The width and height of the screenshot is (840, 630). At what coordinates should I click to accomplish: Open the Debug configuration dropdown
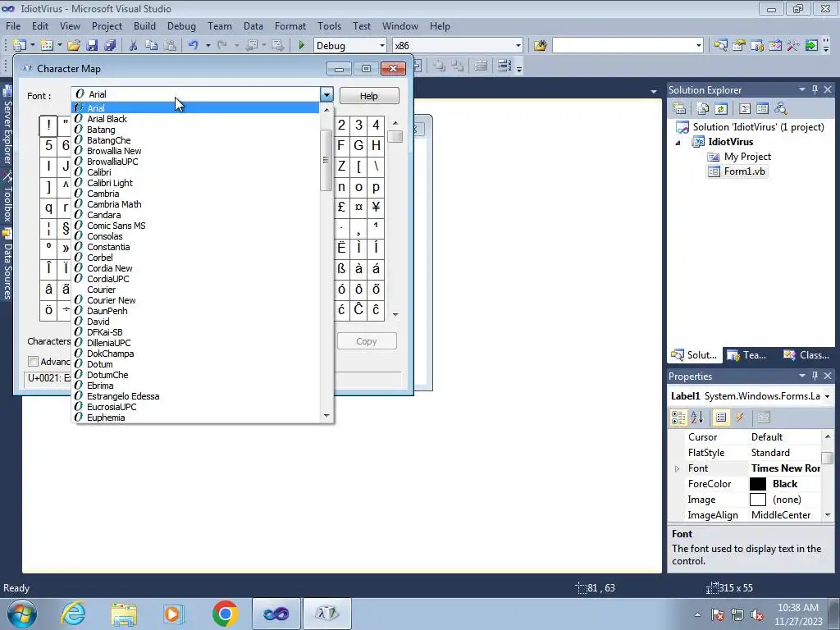[x=381, y=46]
